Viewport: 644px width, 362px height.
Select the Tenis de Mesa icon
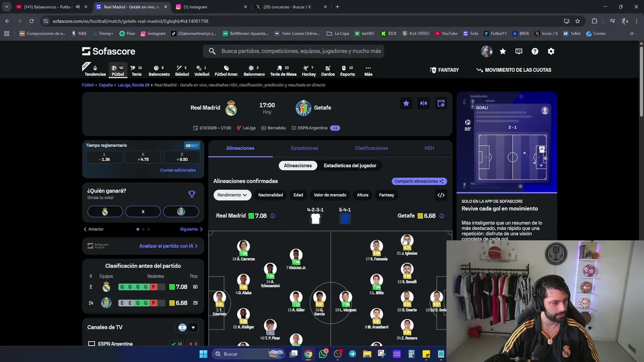pos(283,70)
